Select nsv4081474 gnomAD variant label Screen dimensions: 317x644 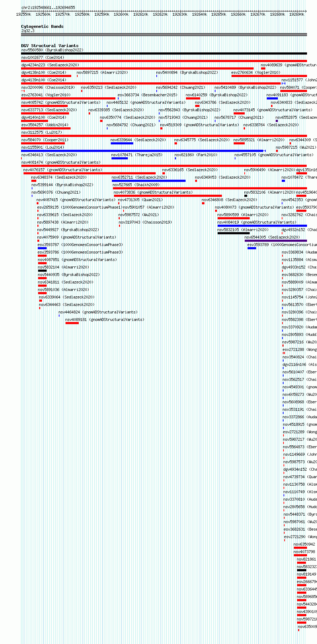click(61, 162)
